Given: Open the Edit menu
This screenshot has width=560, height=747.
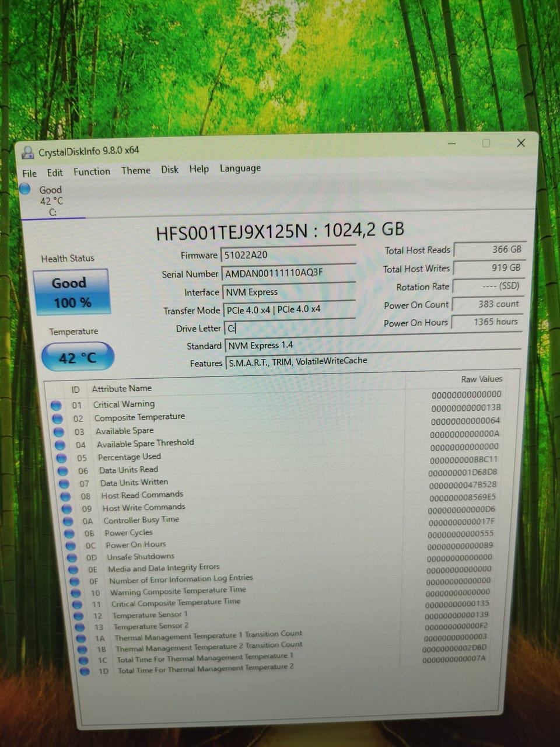Looking at the screenshot, I should (55, 173).
